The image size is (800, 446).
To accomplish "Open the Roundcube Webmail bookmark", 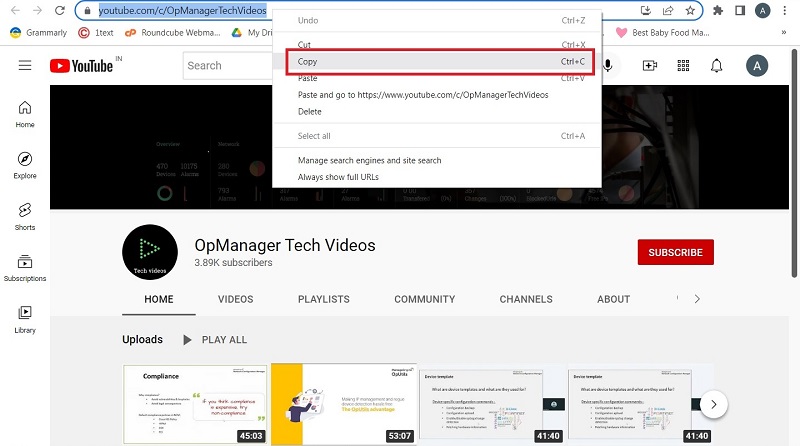I will 173,33.
